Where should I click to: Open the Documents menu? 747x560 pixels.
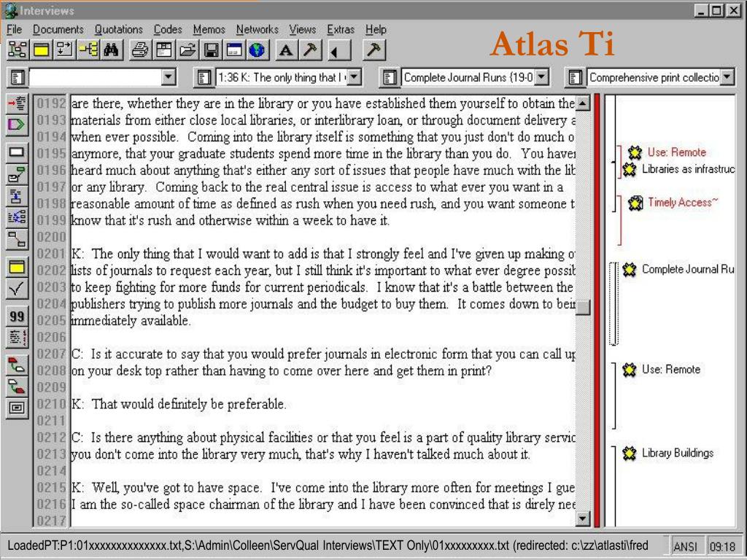tap(58, 29)
